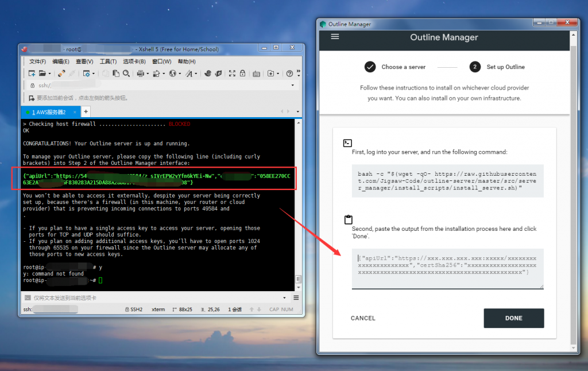Click the apiUrl paste input field
The image size is (588, 371).
447,268
